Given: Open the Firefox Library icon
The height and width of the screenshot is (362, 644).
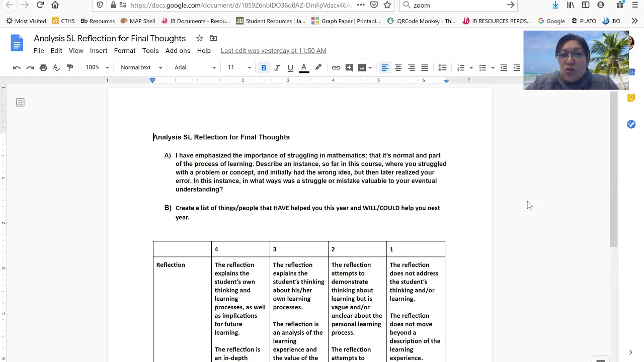Looking at the screenshot, I should (x=571, y=5).
